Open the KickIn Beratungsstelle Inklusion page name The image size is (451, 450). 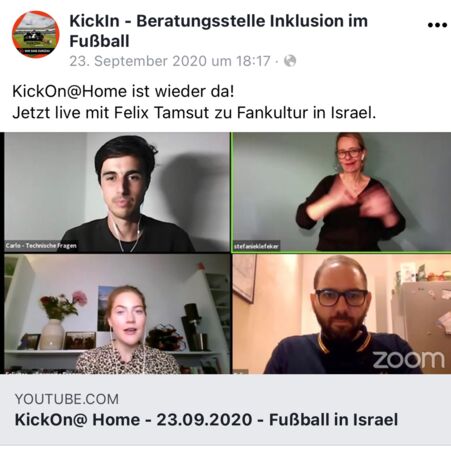pyautogui.click(x=218, y=31)
